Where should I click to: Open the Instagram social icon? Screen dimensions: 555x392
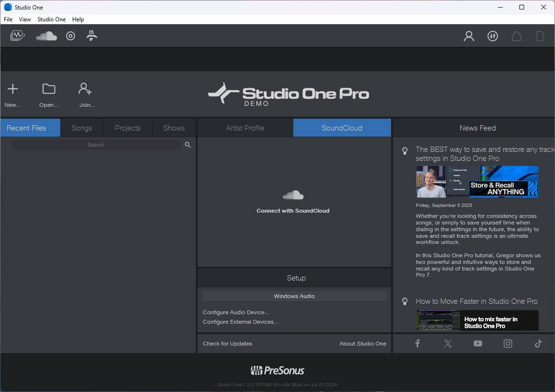(x=508, y=344)
